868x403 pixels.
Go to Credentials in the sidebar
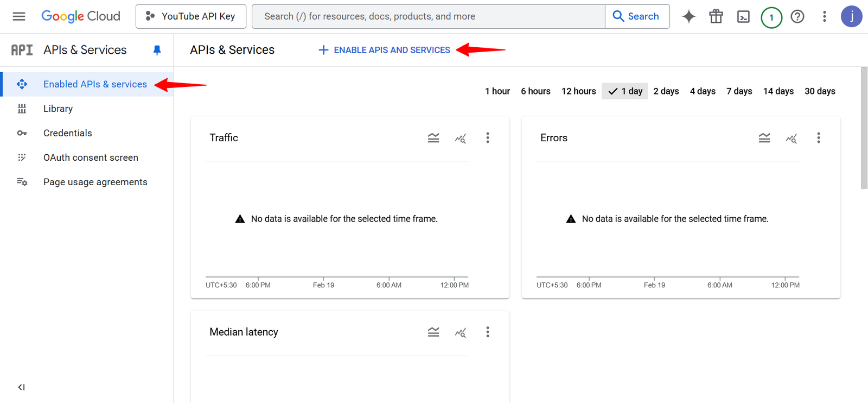(x=67, y=133)
